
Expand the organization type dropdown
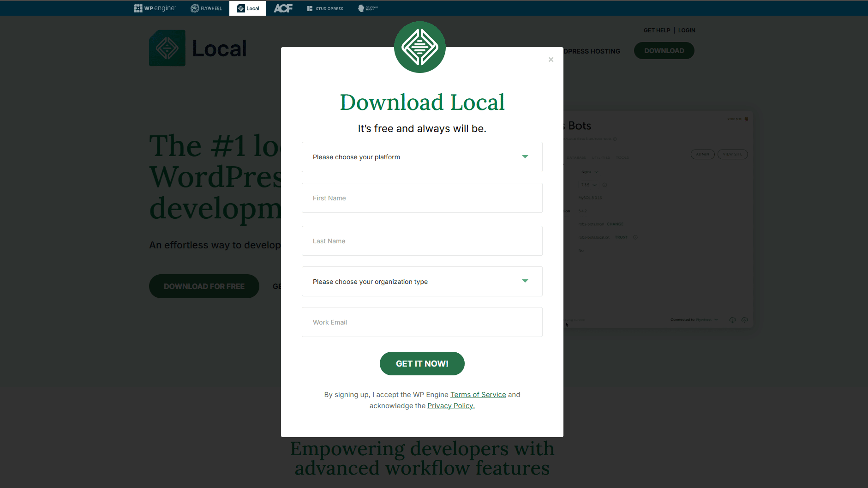[x=422, y=282]
